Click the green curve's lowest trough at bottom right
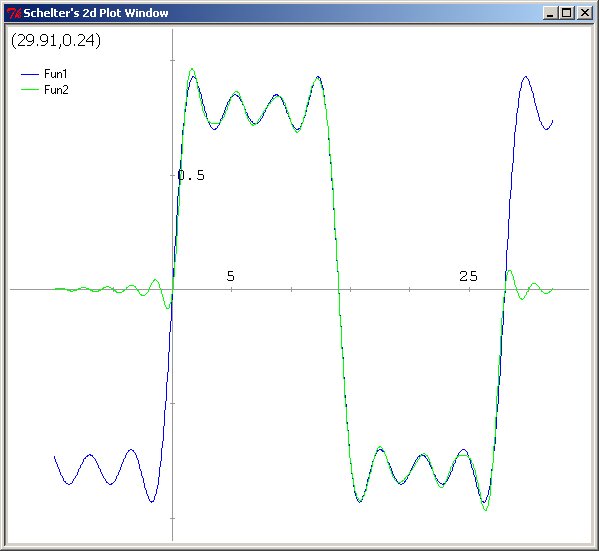The width and height of the screenshot is (599, 551). point(486,510)
